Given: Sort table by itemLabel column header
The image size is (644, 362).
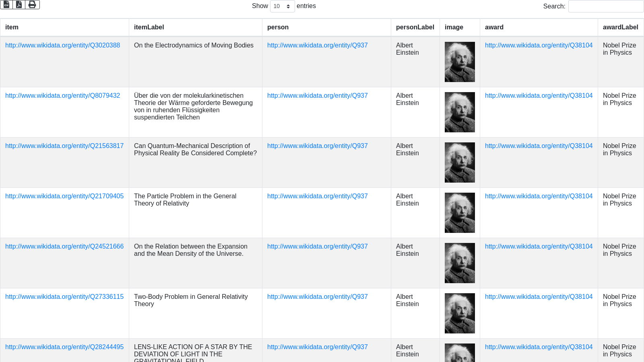Looking at the screenshot, I should (x=149, y=27).
